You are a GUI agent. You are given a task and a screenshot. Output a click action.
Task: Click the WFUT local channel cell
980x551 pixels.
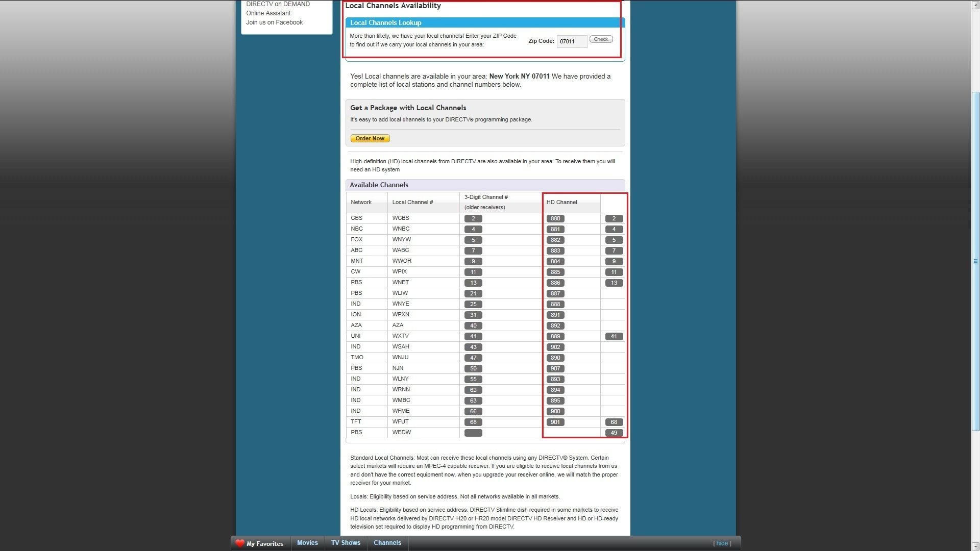(x=424, y=422)
